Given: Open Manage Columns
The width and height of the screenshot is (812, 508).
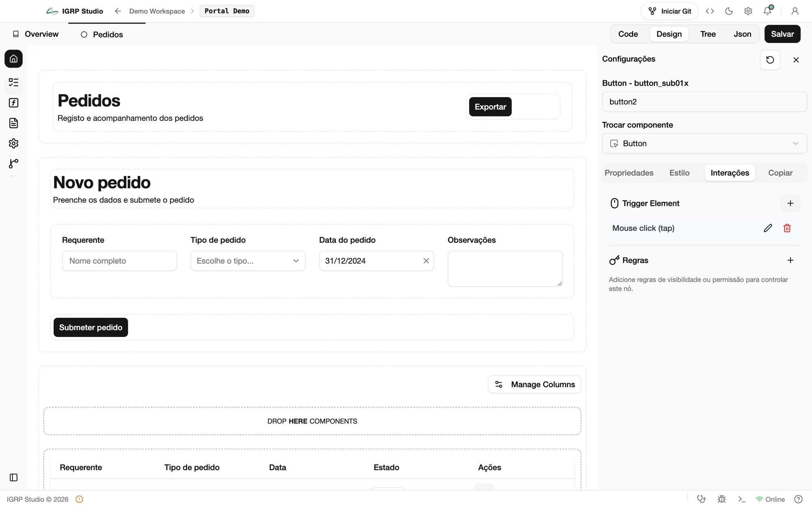Looking at the screenshot, I should 534,384.
